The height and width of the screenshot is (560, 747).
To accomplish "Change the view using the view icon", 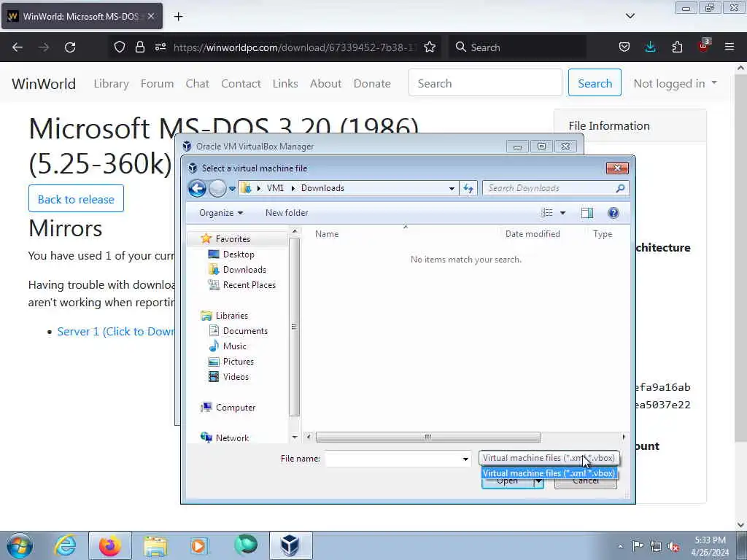I will coord(547,213).
